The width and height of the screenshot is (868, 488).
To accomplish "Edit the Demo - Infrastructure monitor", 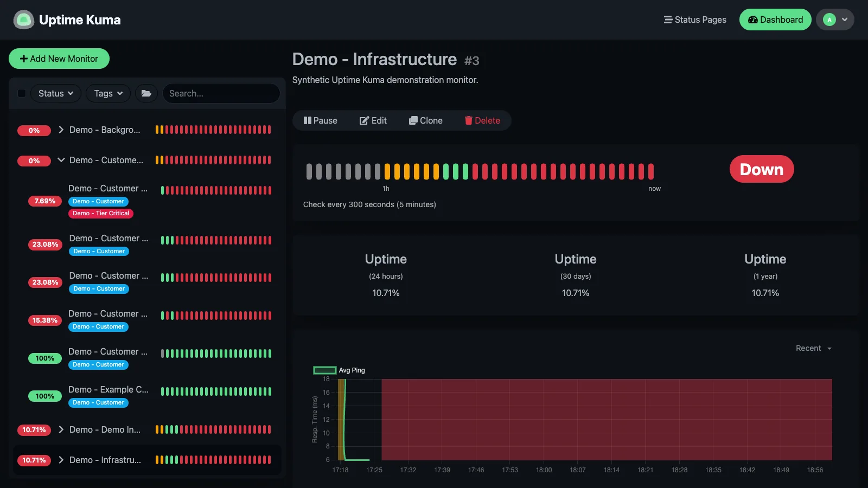I will (373, 120).
